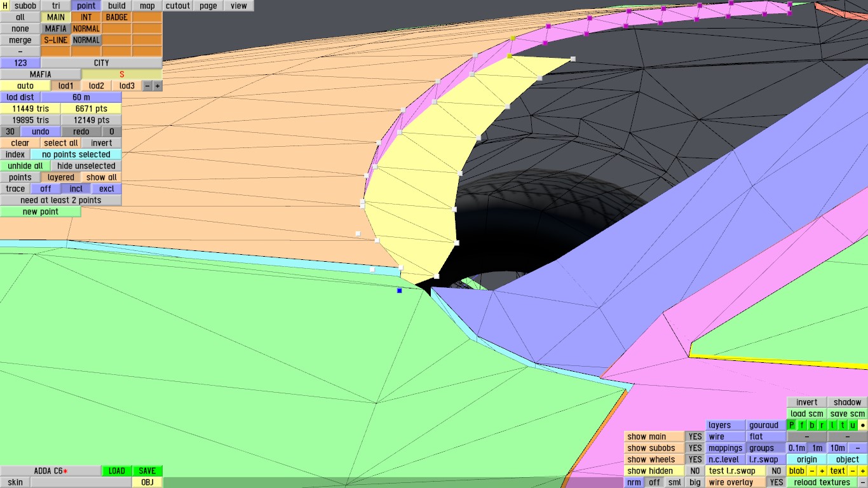Screen dimensions: 868x488
Task: Click the undo button
Action: pos(41,132)
